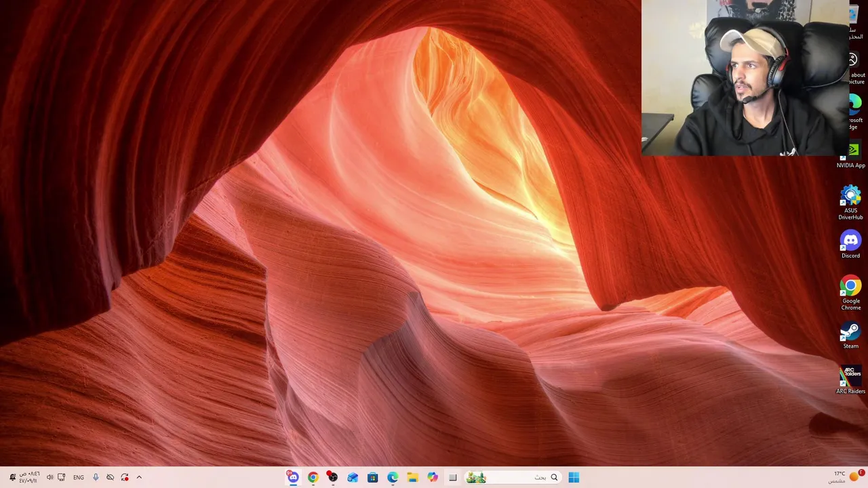Select the ASUS DriverHub desktop icon
This screenshot has height=488, width=868.
[x=850, y=203]
